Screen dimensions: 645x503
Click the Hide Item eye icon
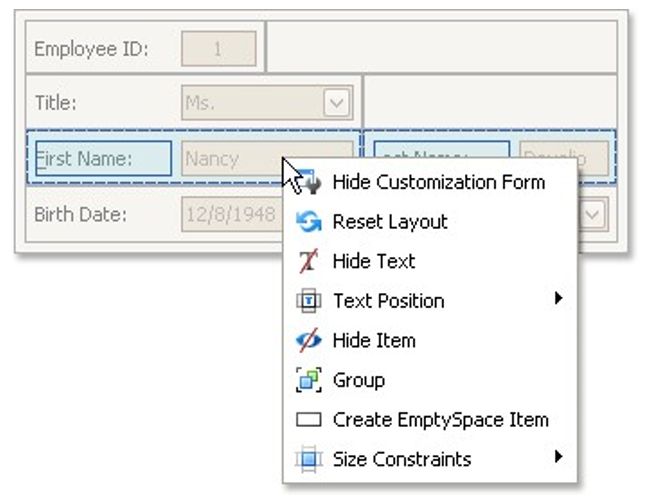[309, 341]
